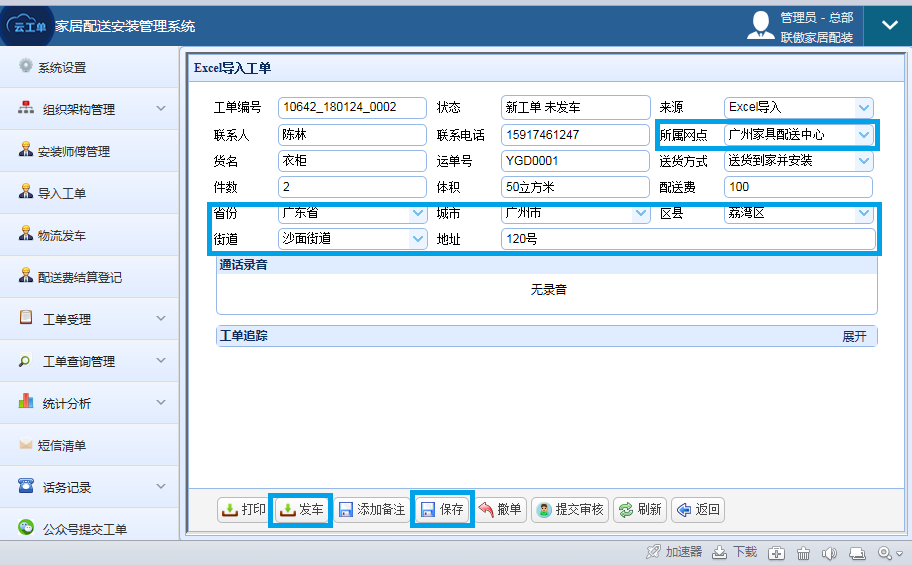Go back with the 返回 button

point(697,510)
